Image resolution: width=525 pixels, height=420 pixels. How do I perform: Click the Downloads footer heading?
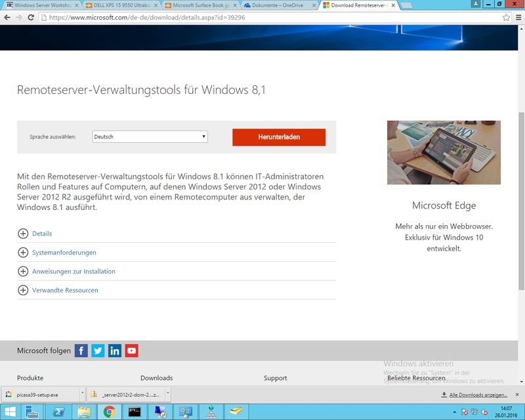click(156, 378)
